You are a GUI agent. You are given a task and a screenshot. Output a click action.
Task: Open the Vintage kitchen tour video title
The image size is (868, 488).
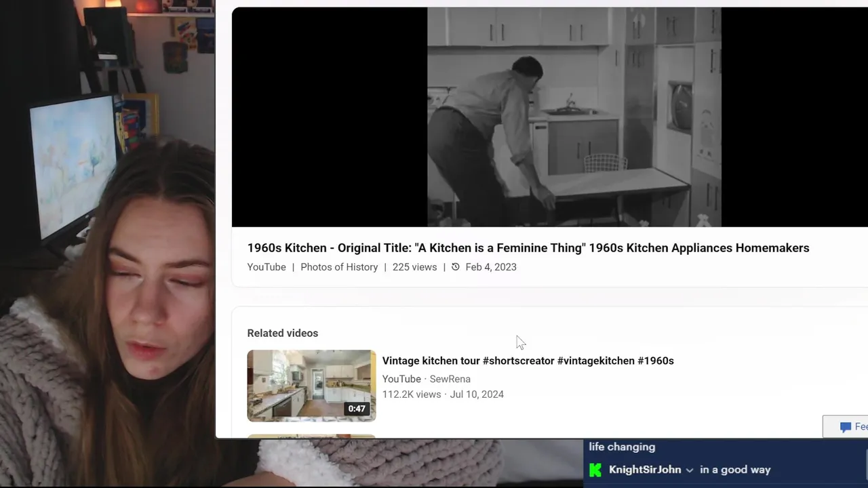(x=528, y=361)
